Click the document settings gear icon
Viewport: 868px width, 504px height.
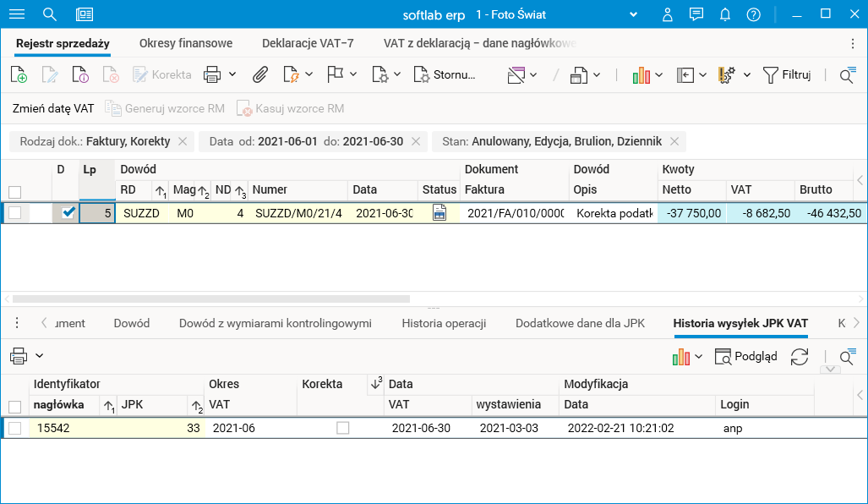(x=380, y=74)
